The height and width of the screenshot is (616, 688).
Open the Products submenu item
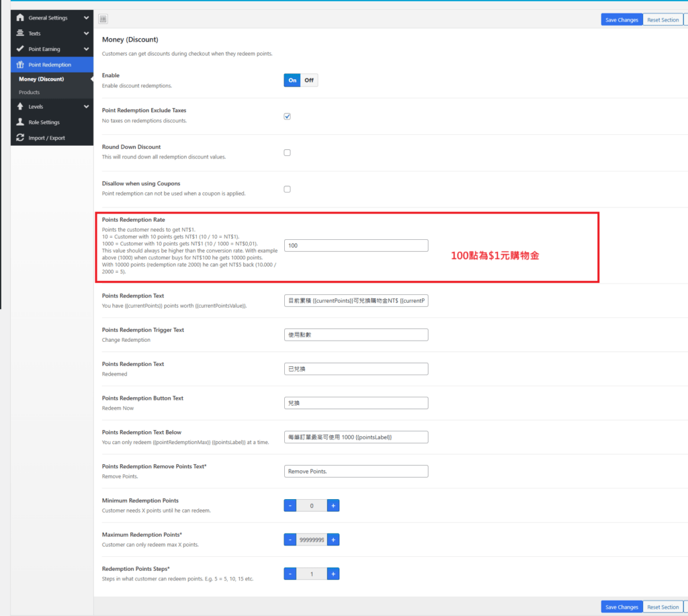[x=30, y=92]
